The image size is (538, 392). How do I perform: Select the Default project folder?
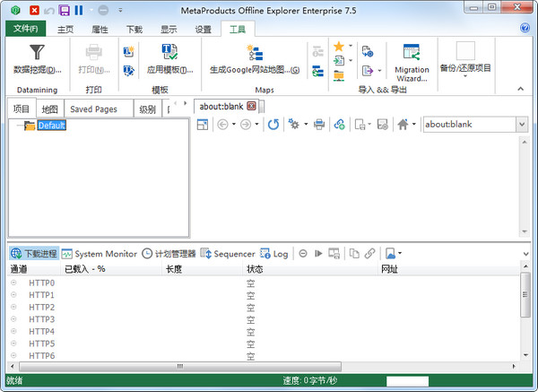pyautogui.click(x=52, y=126)
